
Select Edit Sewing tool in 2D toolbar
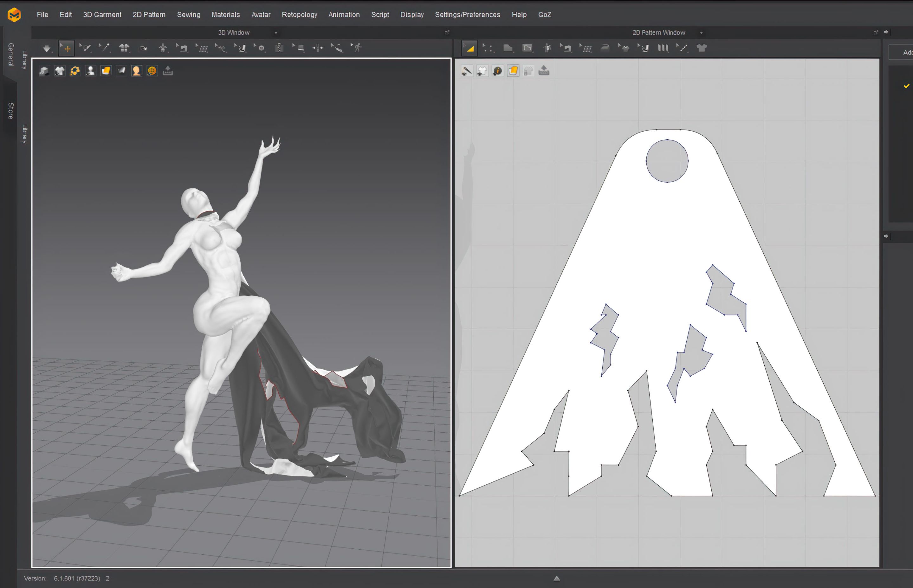566,48
